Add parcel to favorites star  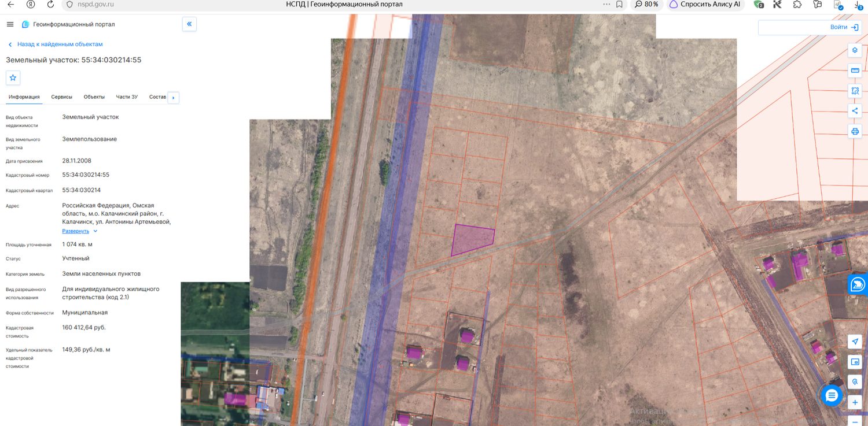pyautogui.click(x=13, y=77)
